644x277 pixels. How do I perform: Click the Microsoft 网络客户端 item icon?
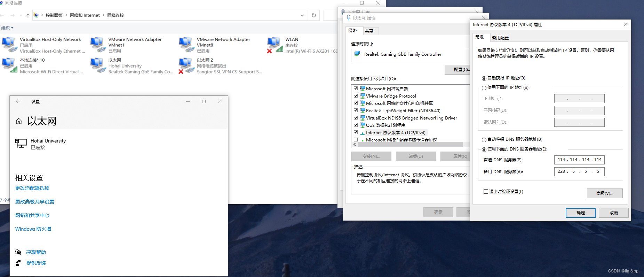[x=363, y=89]
